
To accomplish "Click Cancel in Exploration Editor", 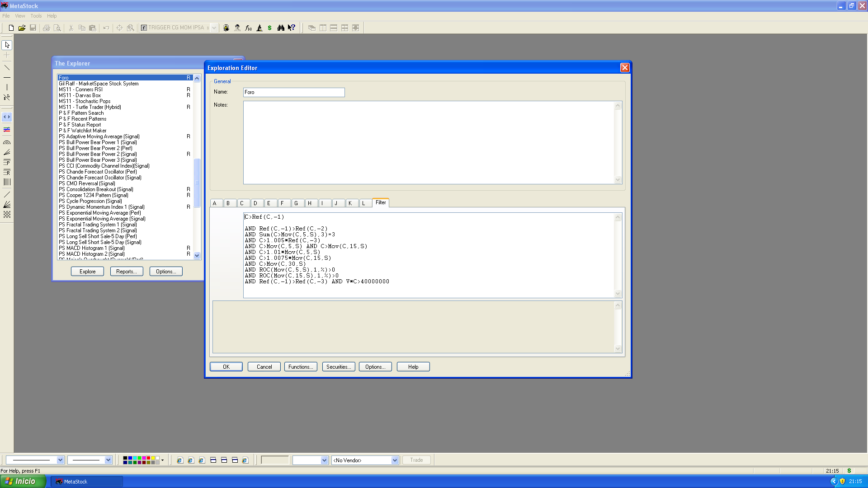I will 264,367.
